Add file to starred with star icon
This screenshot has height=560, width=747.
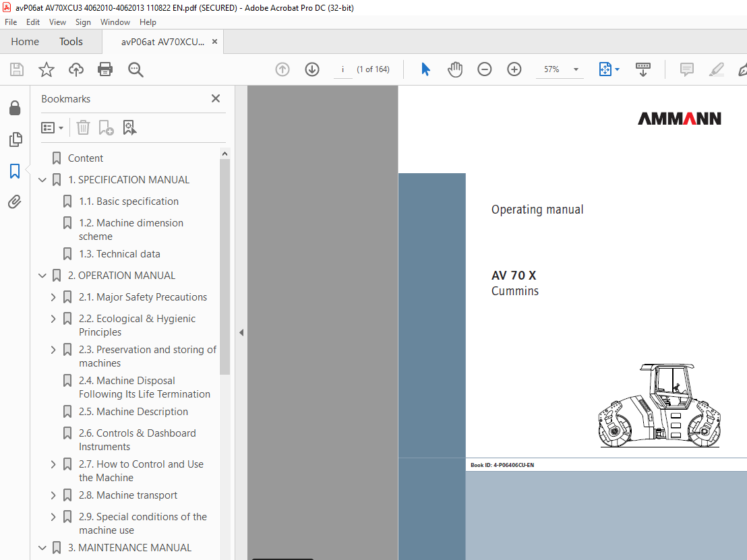pyautogui.click(x=47, y=69)
